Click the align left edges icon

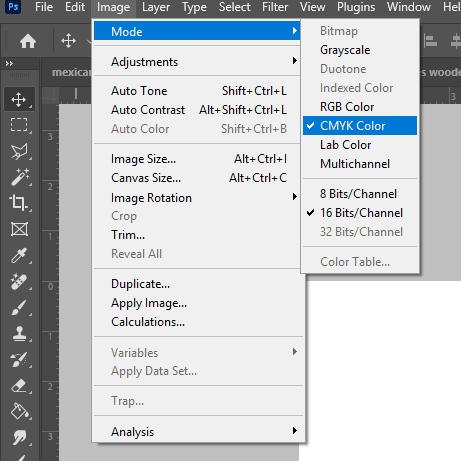click(431, 41)
